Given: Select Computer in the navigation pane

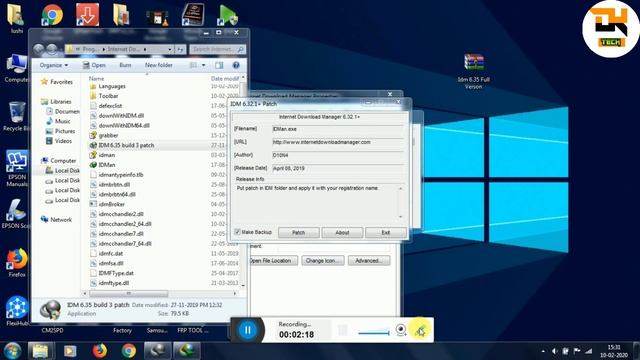Looking at the screenshot, I should (59, 160).
